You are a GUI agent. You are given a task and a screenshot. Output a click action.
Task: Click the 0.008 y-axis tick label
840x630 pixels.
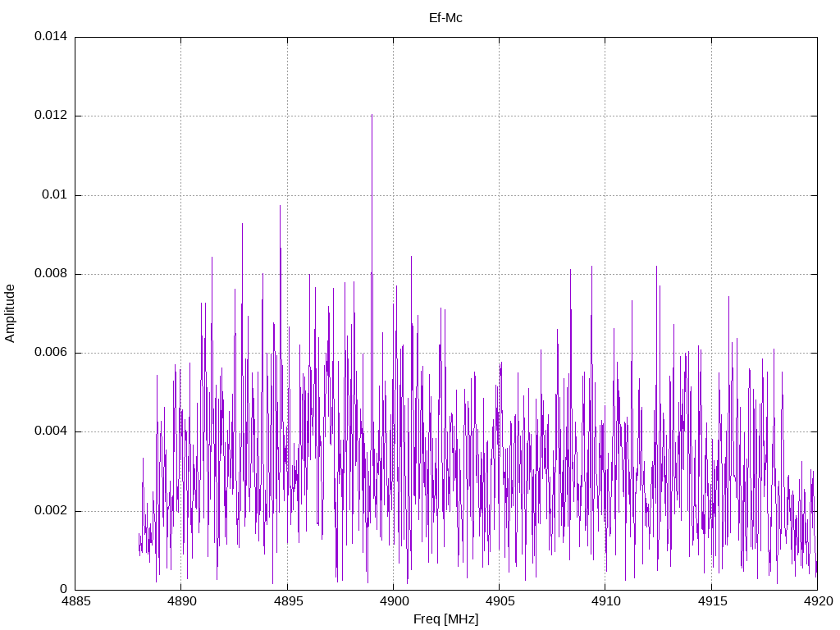(x=51, y=274)
